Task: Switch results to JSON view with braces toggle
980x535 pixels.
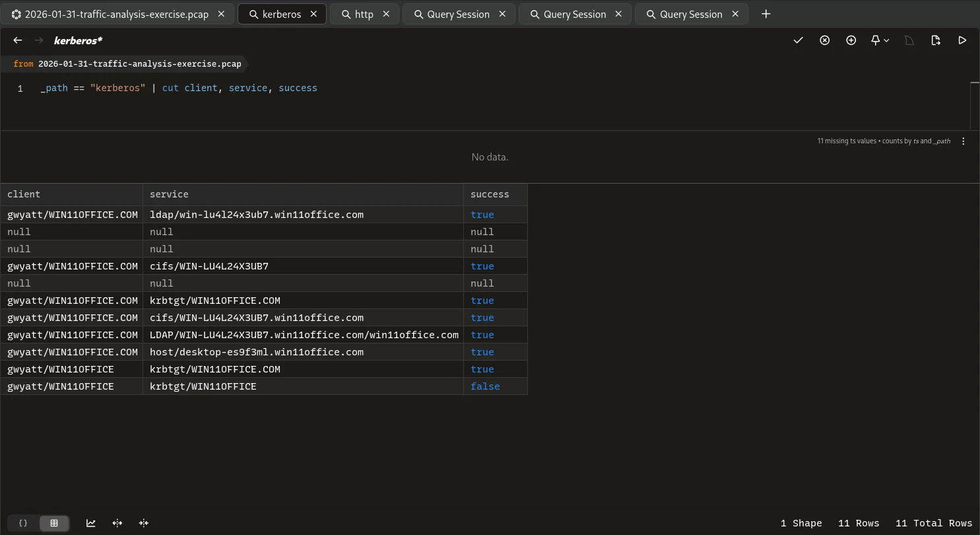Action: click(23, 523)
